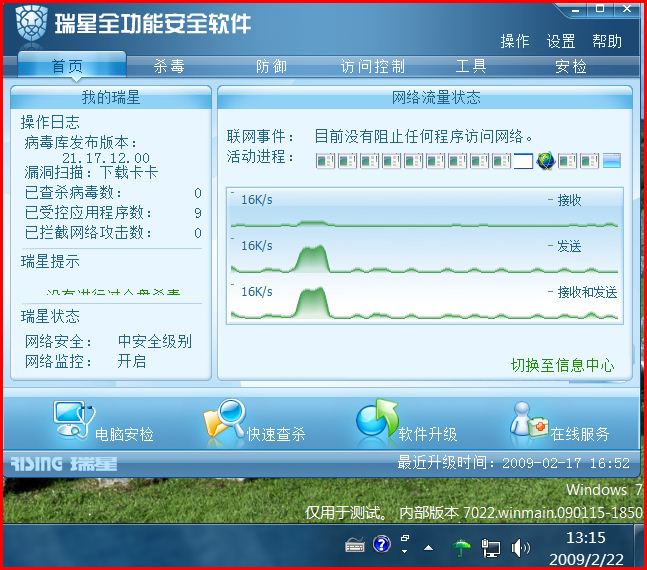647x570 pixels.
Task: Click the 下载卡卡 link
Action: (129, 172)
